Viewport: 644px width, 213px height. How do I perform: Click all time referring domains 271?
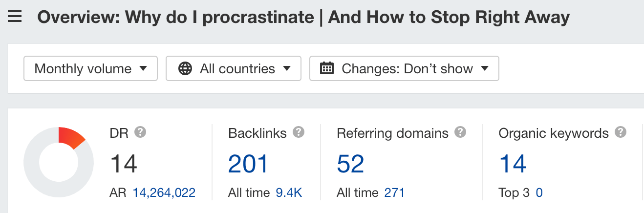point(394,193)
